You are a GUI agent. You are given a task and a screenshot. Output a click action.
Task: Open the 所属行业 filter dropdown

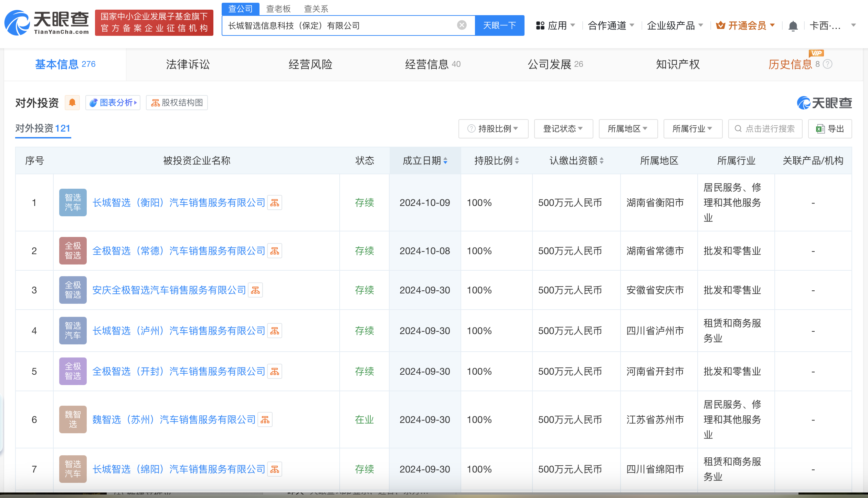click(693, 129)
